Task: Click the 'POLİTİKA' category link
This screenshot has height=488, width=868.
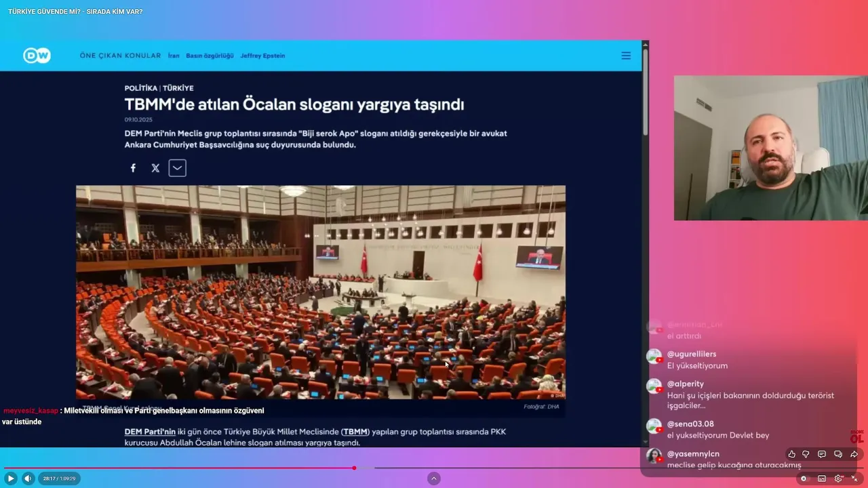Action: [x=140, y=88]
